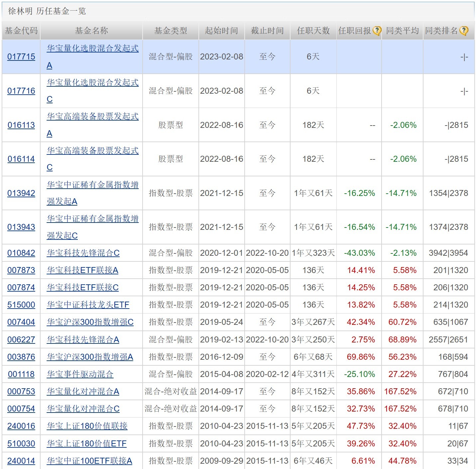Open 华宝科技先锋混合C fund link
This screenshot has width=476, height=469.
coord(83,253)
